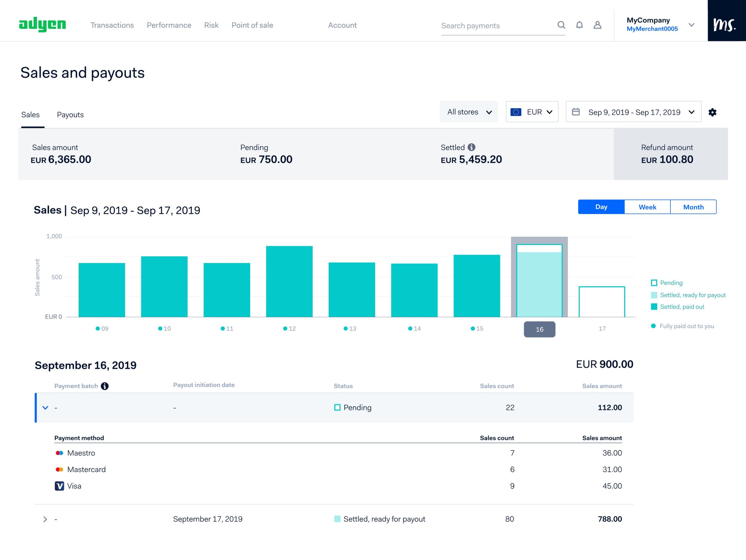Open notifications via the bell icon
Screen dimensions: 746x560
coord(579,25)
